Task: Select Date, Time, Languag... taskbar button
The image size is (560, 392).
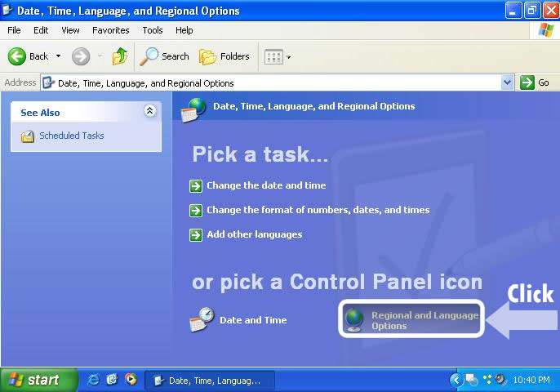Action: [x=210, y=381]
